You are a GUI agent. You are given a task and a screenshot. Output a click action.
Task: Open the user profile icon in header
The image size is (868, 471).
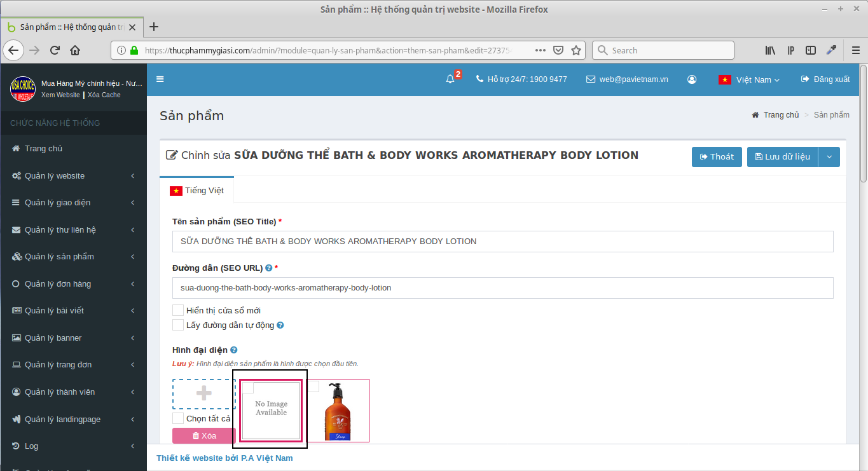click(692, 79)
